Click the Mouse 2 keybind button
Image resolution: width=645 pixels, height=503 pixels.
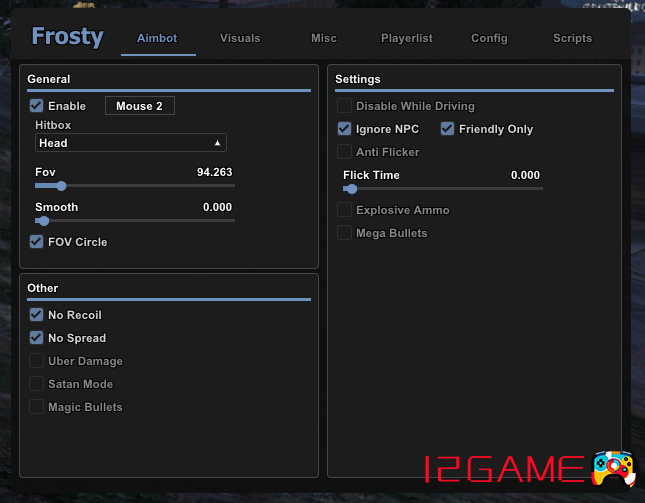pyautogui.click(x=140, y=106)
